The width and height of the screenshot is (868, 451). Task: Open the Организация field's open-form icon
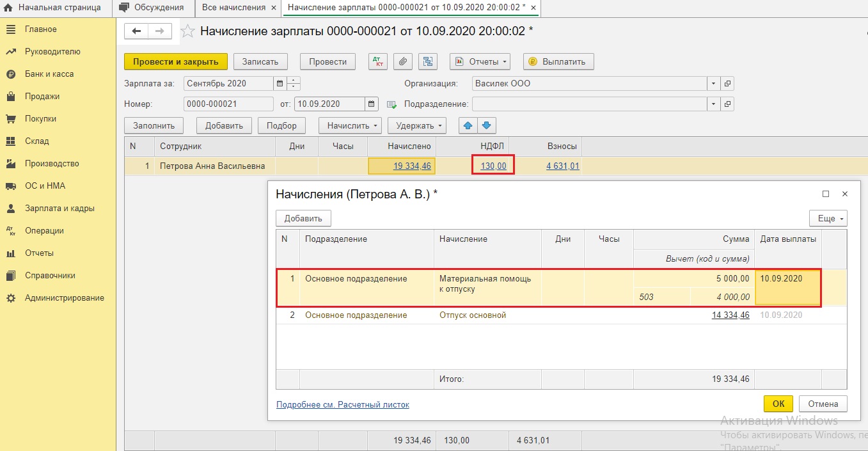(728, 83)
